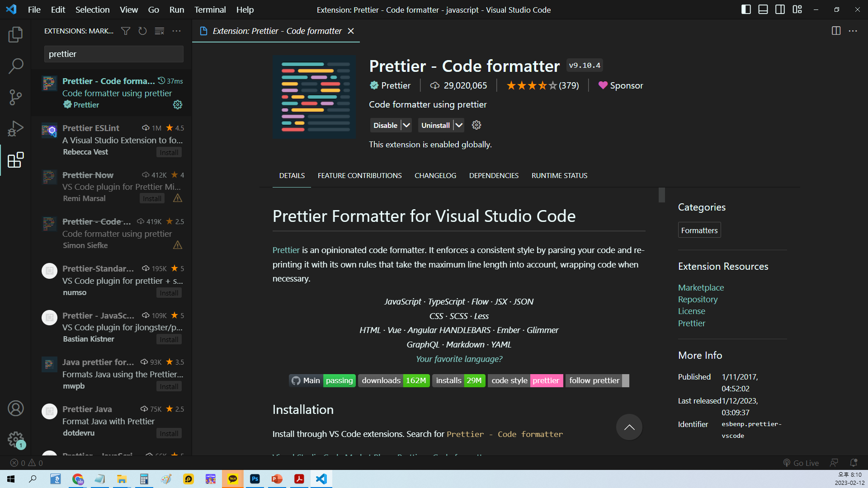Open the Terminal menu
Image resolution: width=868 pixels, height=488 pixels.
click(210, 9)
